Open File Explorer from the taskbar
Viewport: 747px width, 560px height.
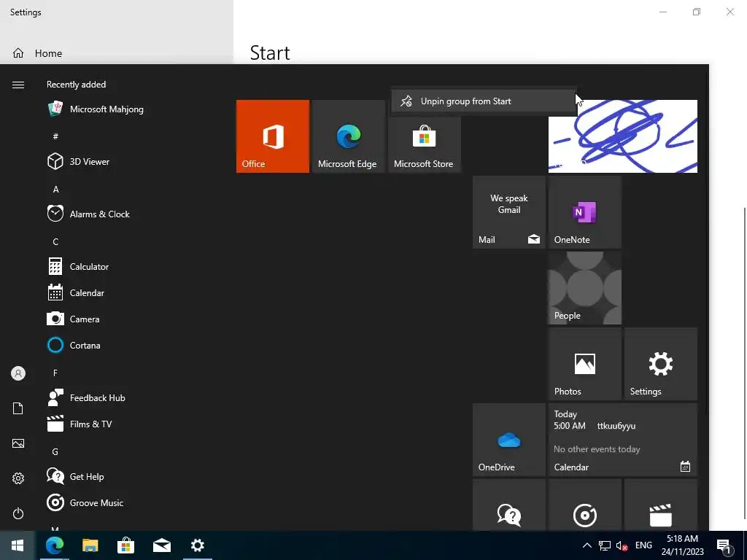tap(90, 545)
